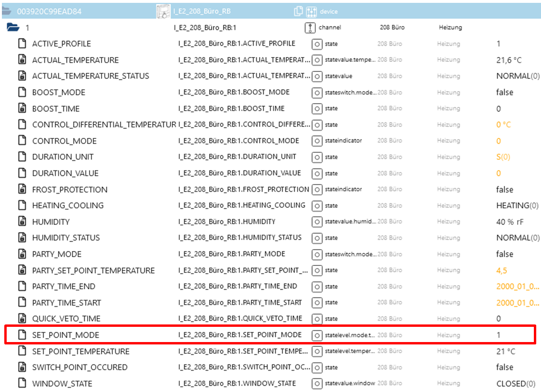The height and width of the screenshot is (392, 541).
Task: Click the device type icon next to 'device'
Action: [311, 12]
